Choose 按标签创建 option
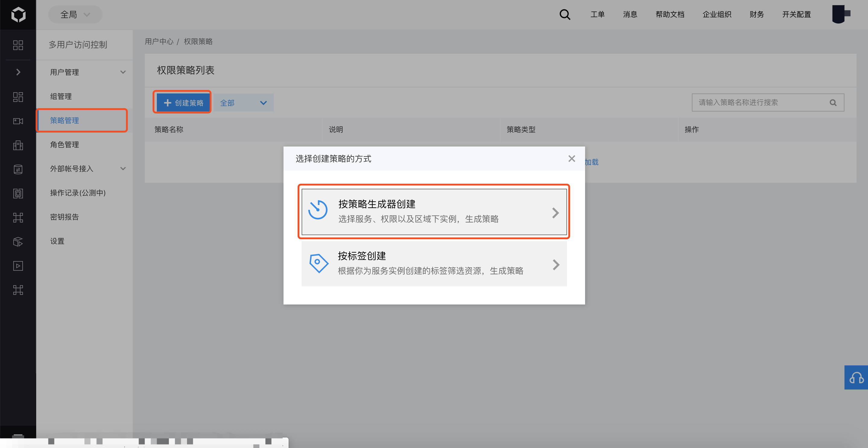This screenshot has width=868, height=448. (x=434, y=264)
